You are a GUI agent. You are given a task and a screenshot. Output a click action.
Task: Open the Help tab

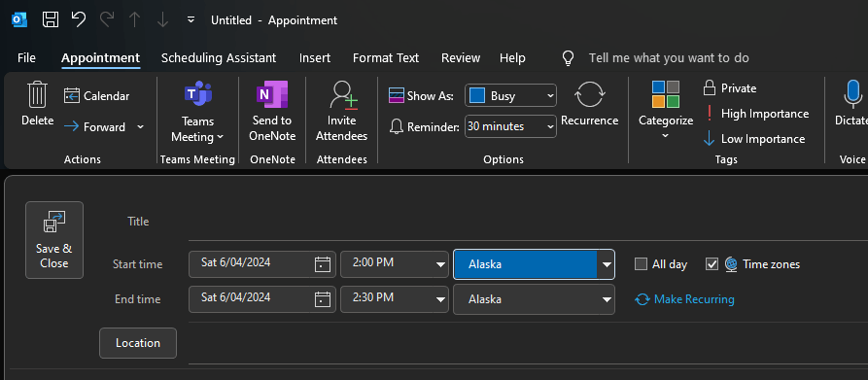click(x=512, y=58)
